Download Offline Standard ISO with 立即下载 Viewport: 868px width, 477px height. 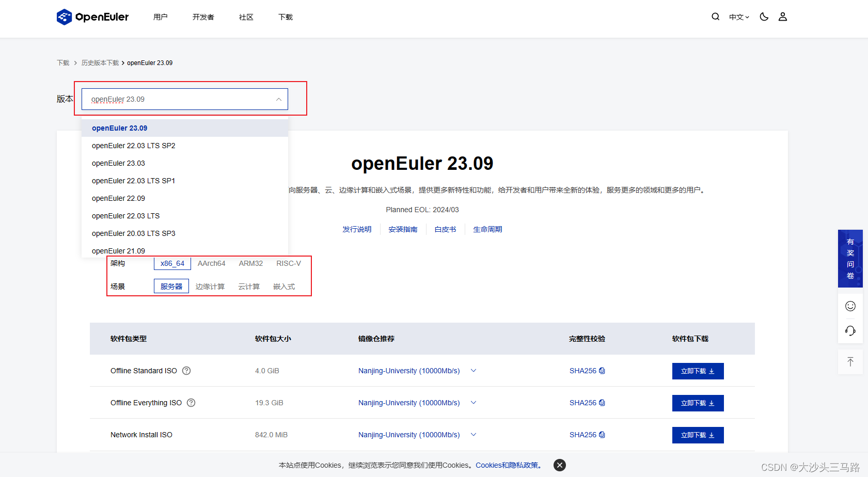tap(698, 371)
